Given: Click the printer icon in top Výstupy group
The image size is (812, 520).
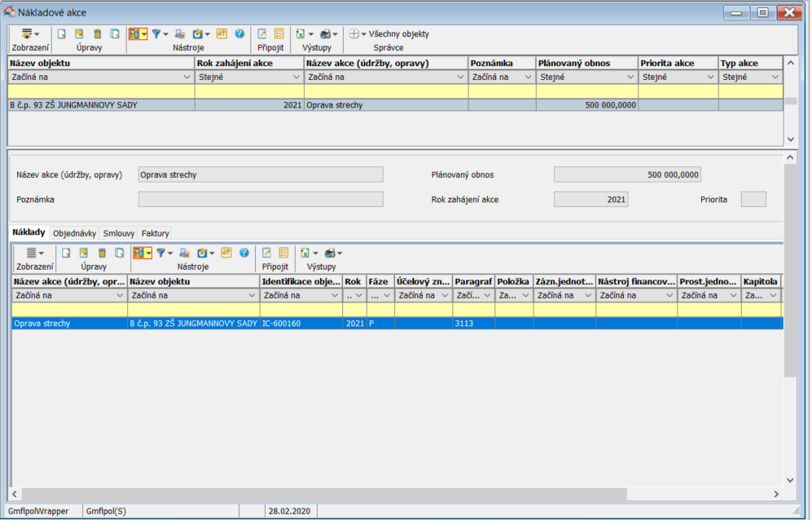Looking at the screenshot, I should (x=326, y=34).
